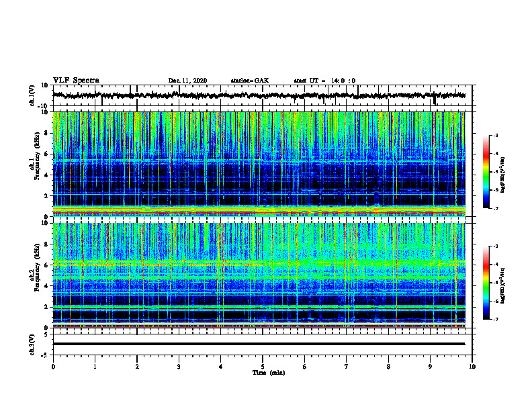Click the "6" kHz tick on the ch.2 frequency axis
This screenshot has width=532, height=411.
pyautogui.click(x=47, y=265)
